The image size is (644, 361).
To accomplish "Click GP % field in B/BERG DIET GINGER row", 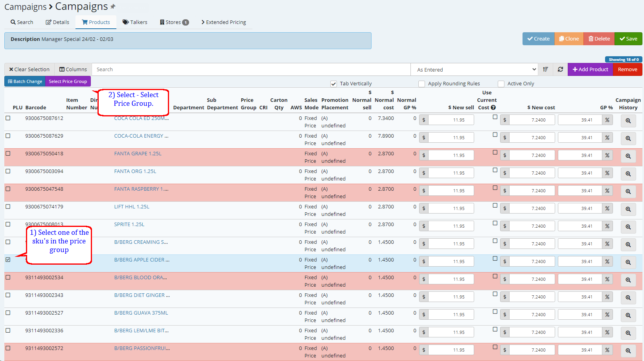I will click(580, 297).
